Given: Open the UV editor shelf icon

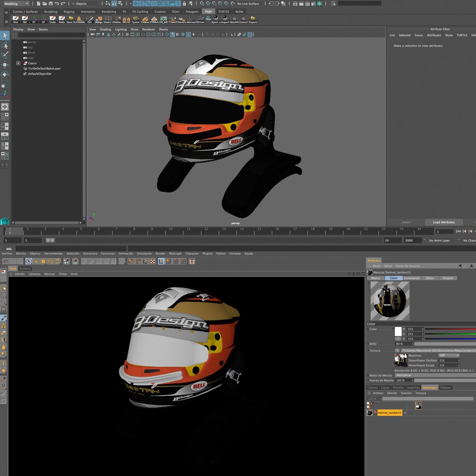Looking at the screenshot, I should pos(164,20).
